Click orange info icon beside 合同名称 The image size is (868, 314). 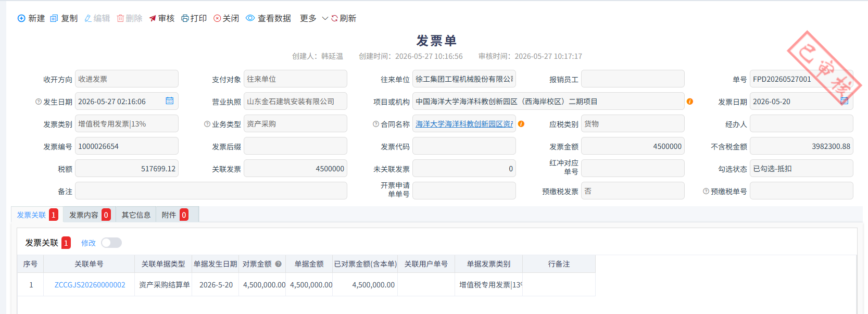pyautogui.click(x=521, y=124)
